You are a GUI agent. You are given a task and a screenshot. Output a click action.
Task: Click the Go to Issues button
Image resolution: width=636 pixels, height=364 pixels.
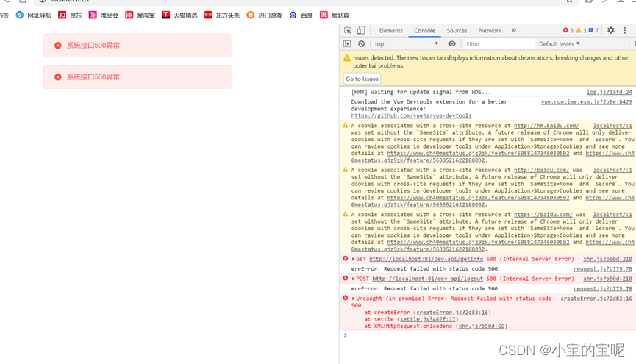362,79
